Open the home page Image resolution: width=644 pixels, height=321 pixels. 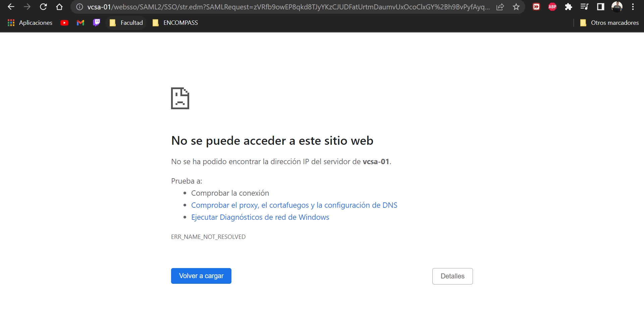59,7
